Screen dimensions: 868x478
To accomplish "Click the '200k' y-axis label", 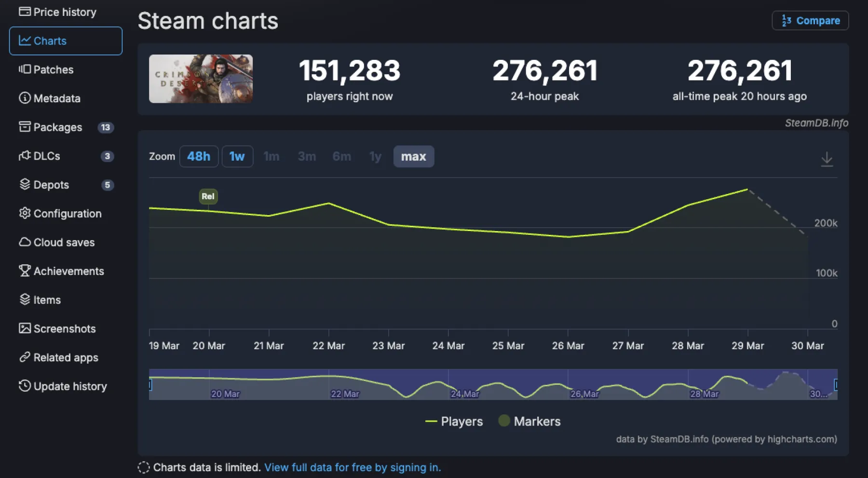I will (826, 223).
